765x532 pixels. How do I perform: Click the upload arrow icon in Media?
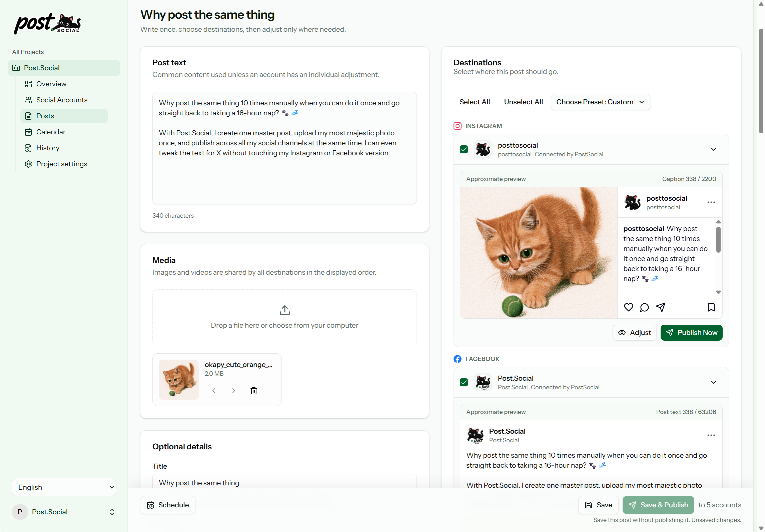click(x=284, y=310)
